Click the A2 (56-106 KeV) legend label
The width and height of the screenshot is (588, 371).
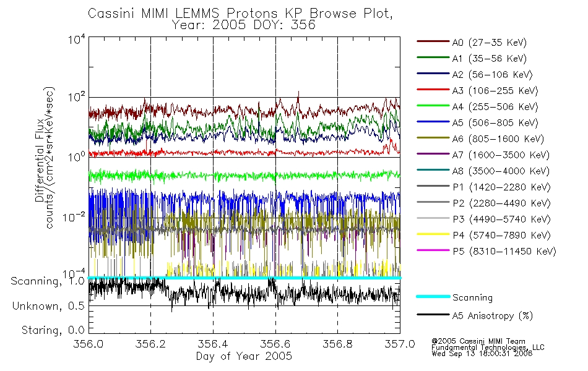pos(493,75)
